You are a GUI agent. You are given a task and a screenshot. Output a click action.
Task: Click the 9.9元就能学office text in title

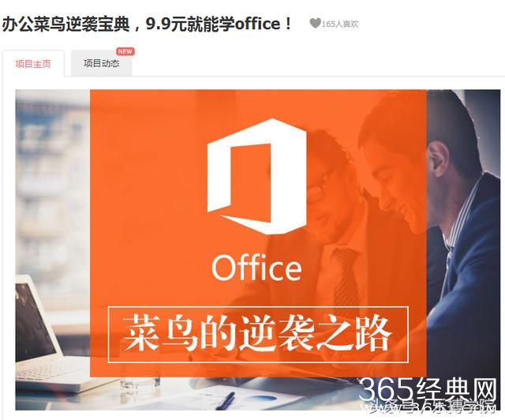pyautogui.click(x=213, y=24)
